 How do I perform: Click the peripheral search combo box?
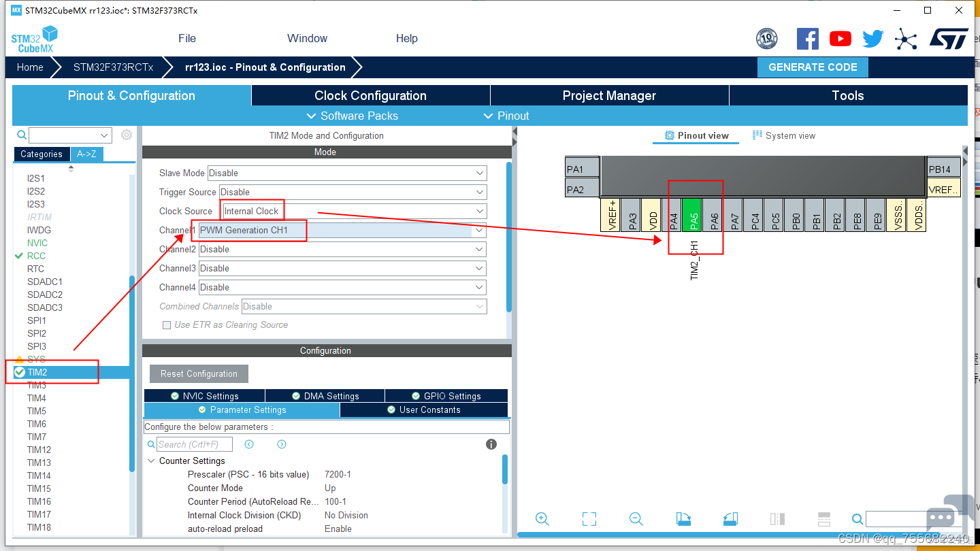[x=70, y=135]
